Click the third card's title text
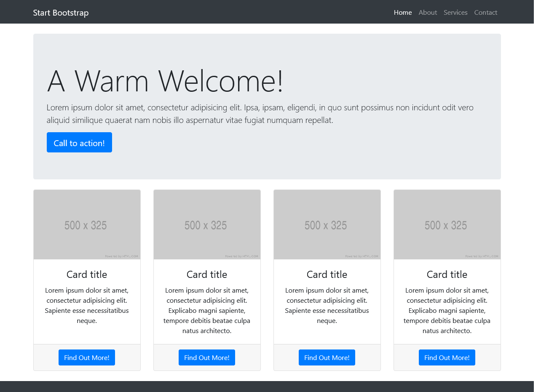541x392 pixels. pos(327,275)
